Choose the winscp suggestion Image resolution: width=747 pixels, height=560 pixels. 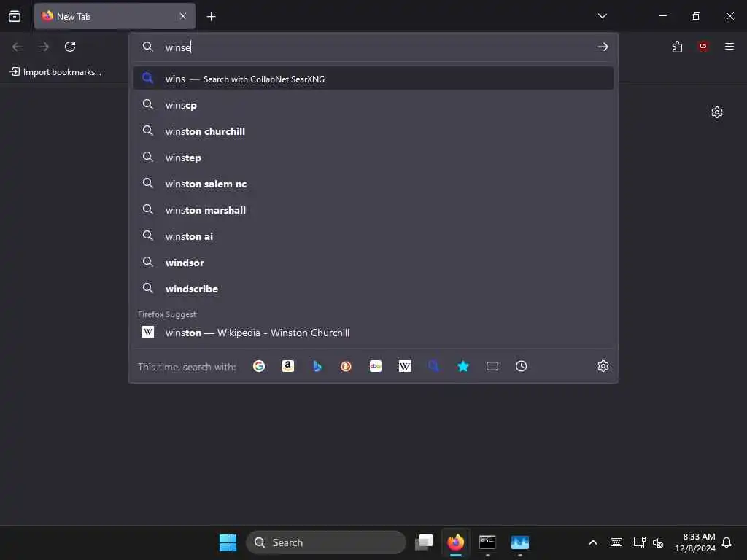373,105
